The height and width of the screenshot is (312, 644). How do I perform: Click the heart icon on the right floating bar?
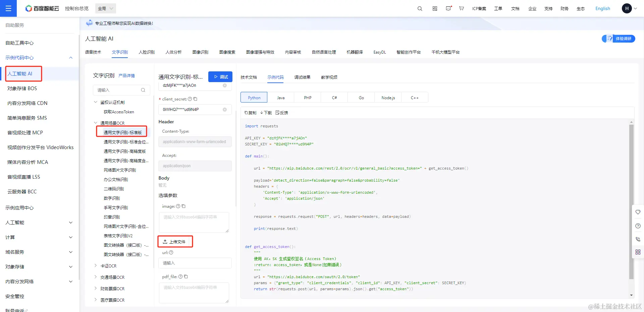coord(638,212)
